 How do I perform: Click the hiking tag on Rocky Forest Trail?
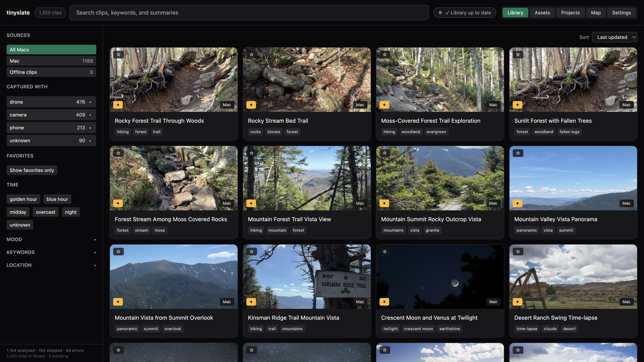coord(123,132)
